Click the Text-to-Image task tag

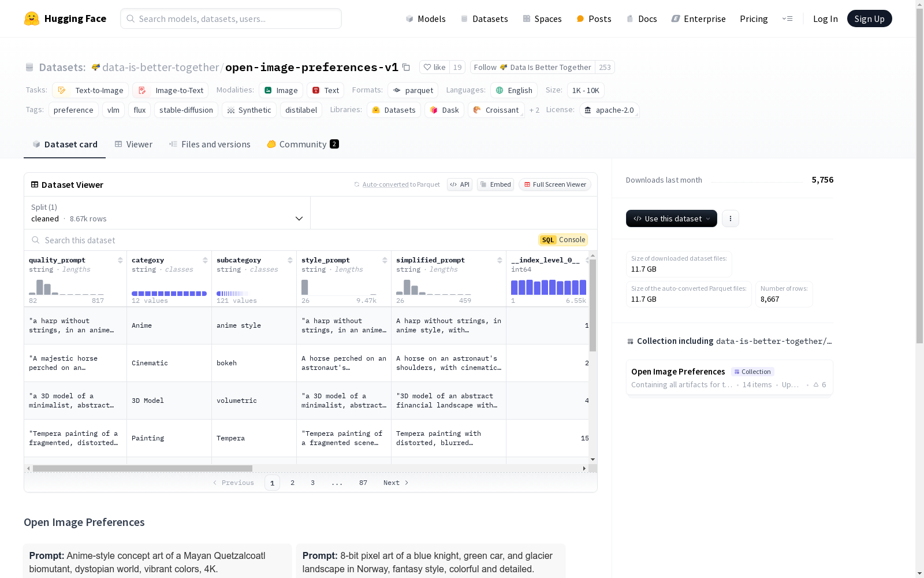(90, 90)
